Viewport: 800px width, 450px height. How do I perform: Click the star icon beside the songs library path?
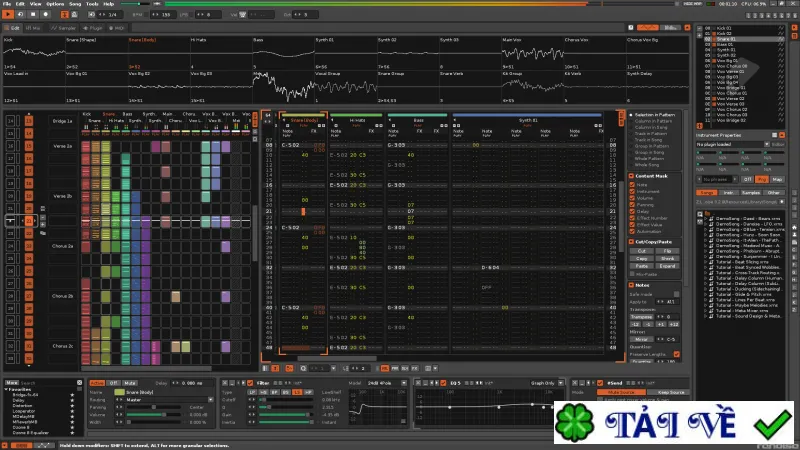tap(782, 202)
